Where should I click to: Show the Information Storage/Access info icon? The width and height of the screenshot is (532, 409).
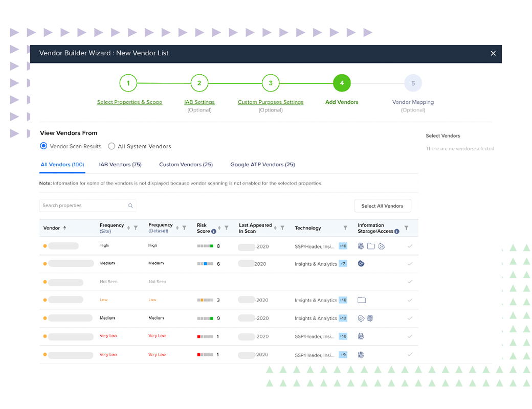[x=396, y=231]
